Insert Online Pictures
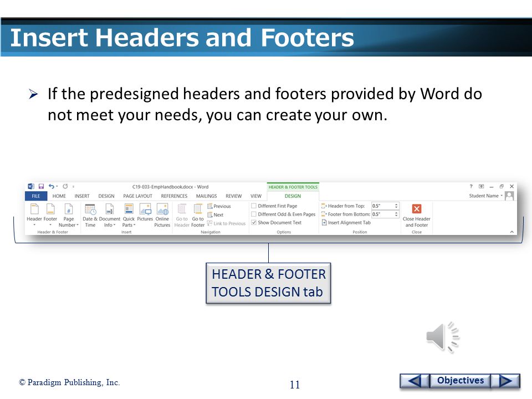The width and height of the screenshot is (532, 399). point(162,215)
